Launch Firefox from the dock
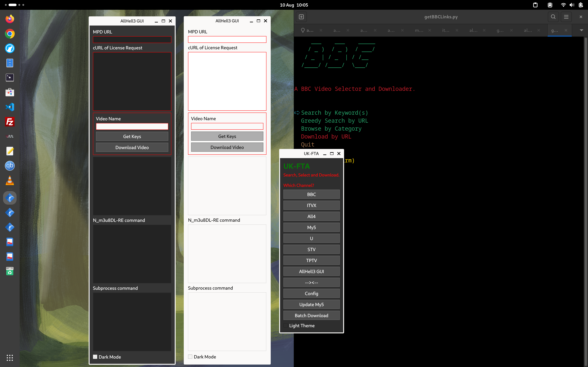 (x=10, y=19)
